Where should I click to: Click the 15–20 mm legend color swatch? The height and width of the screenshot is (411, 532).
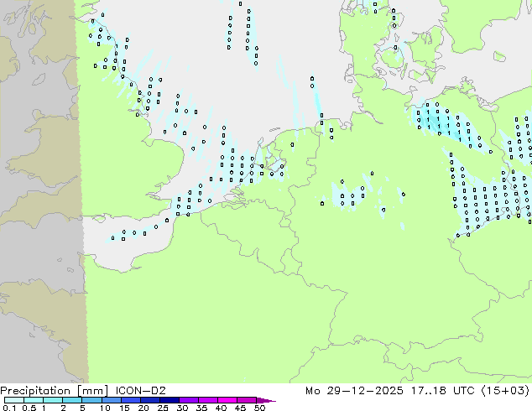(x=131, y=400)
